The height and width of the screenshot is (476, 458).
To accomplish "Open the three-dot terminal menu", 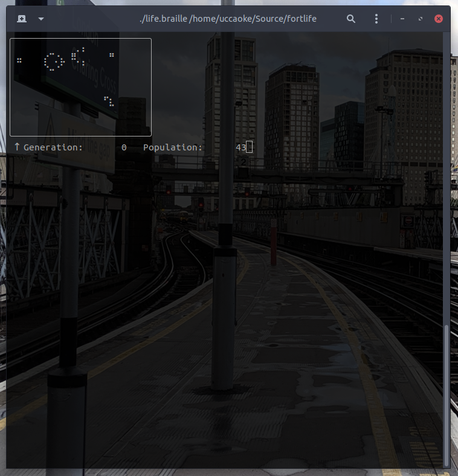I will (x=376, y=19).
